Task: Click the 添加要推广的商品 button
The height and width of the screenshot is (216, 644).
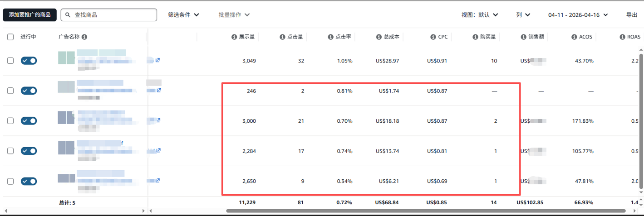Action: coord(29,15)
